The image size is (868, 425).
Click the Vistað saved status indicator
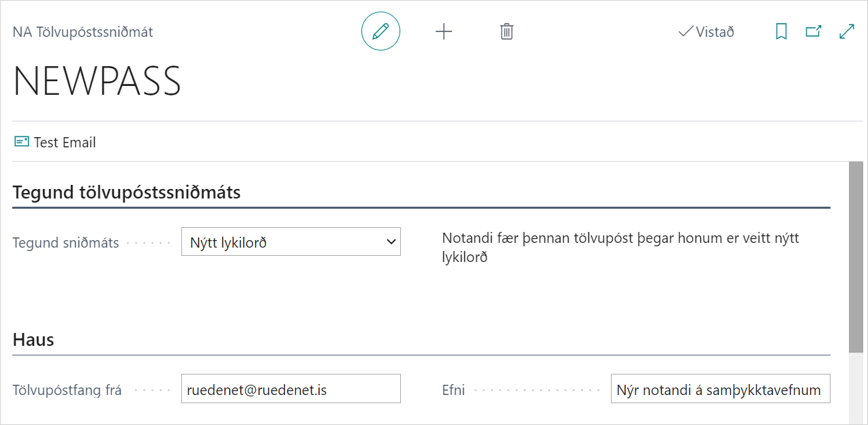click(x=706, y=31)
